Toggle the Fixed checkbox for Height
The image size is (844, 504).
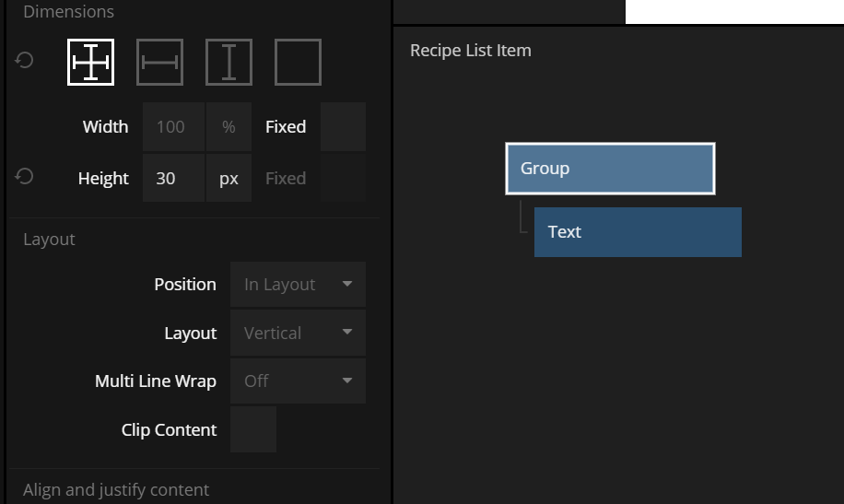[343, 179]
